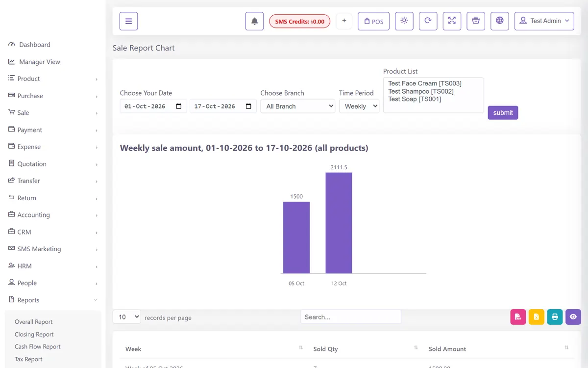Open Cash Flow Report submenu item

(38, 346)
